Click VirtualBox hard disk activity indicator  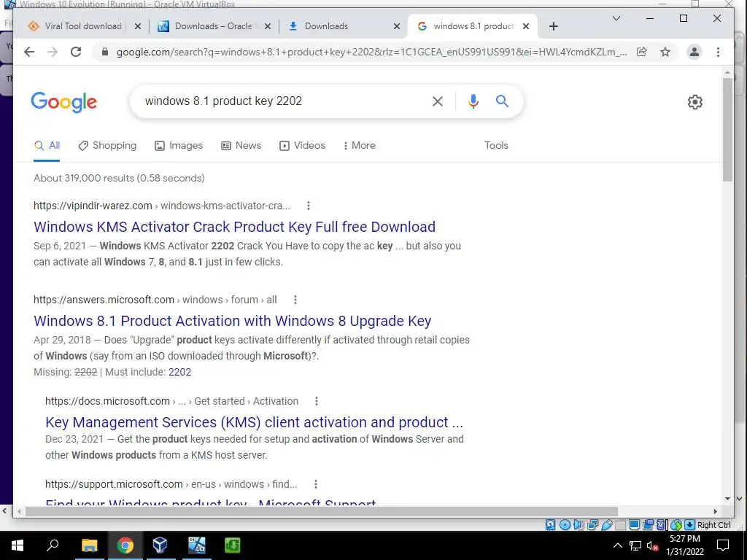pyautogui.click(x=550, y=525)
